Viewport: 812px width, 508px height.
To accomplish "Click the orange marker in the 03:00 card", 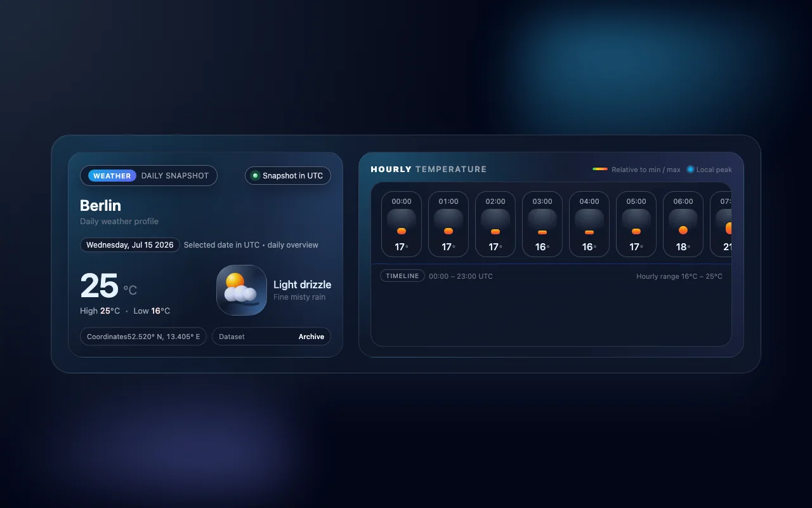I will pos(542,232).
